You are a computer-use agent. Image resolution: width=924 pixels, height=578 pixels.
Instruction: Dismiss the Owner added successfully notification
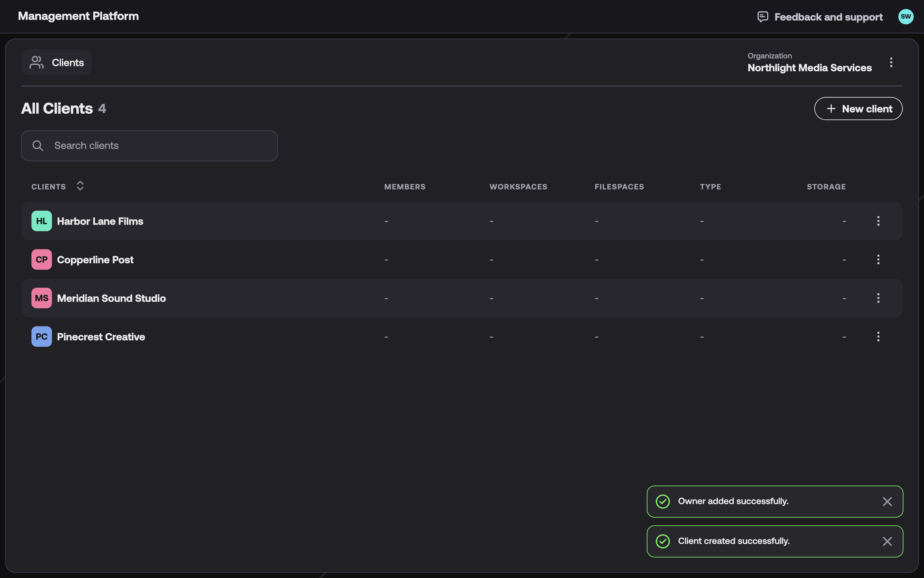pos(887,502)
